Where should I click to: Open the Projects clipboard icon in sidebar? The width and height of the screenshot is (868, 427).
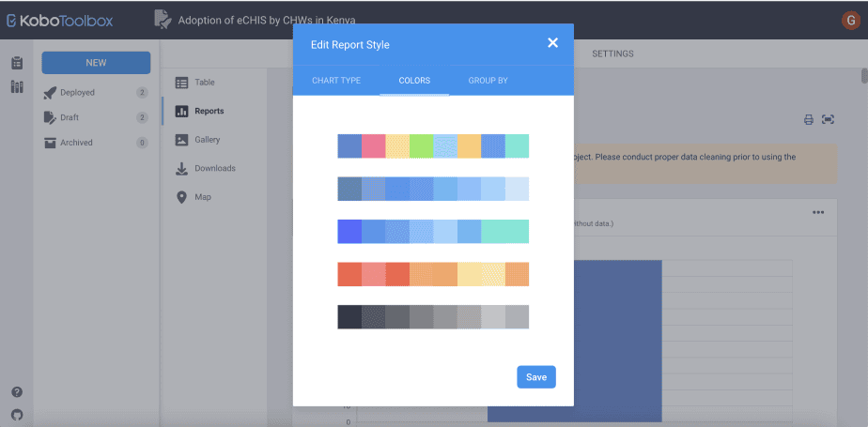click(17, 63)
